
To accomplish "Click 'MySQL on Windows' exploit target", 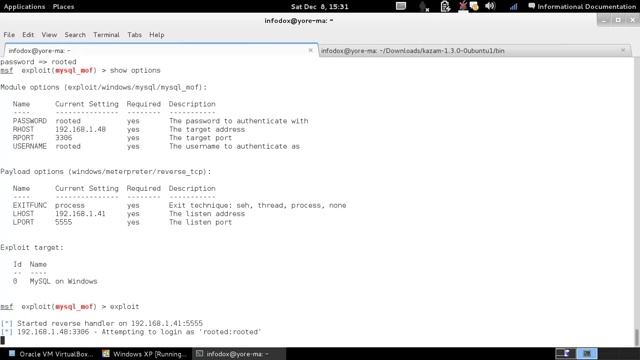I will pos(63,281).
